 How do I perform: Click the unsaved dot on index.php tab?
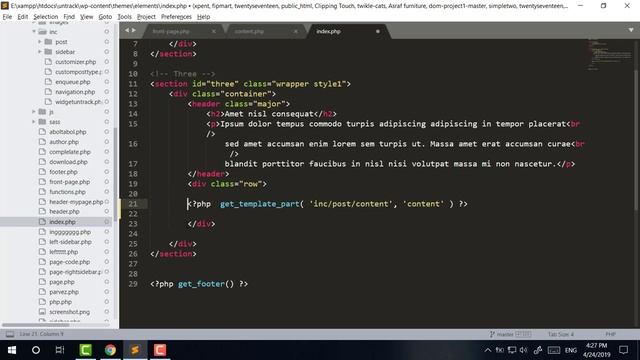click(x=378, y=31)
